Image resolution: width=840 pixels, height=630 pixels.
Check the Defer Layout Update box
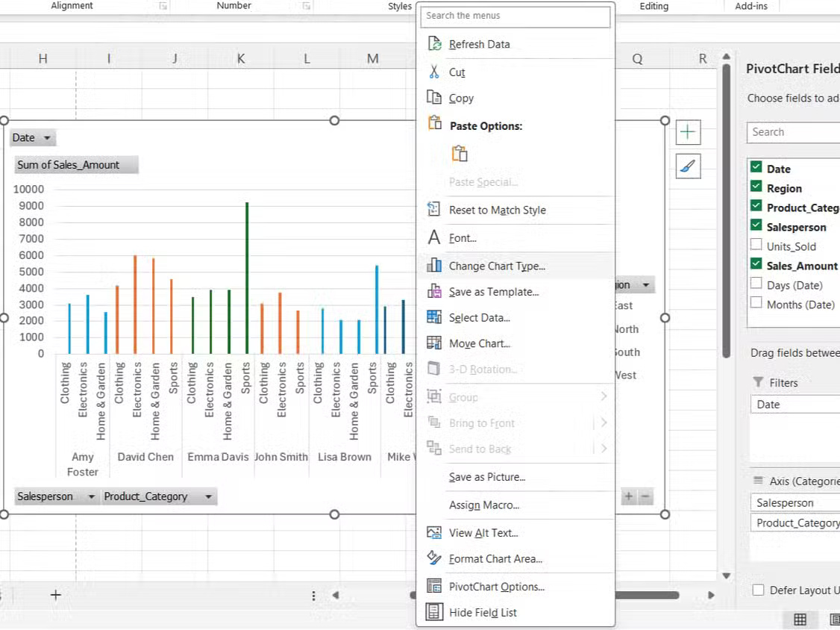point(759,590)
